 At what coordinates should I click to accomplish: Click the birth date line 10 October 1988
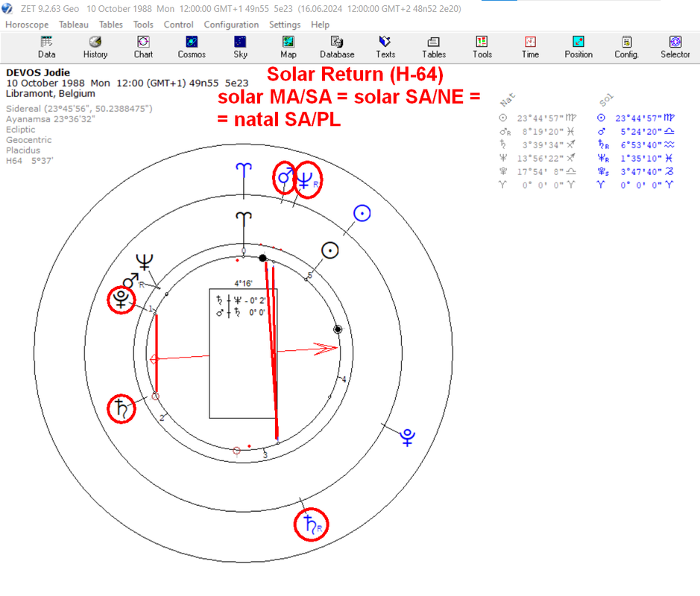click(x=127, y=83)
